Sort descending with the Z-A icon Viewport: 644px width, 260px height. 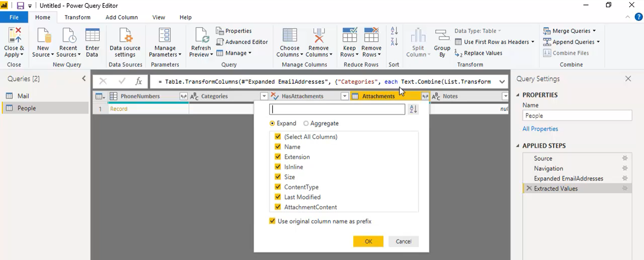394,42
